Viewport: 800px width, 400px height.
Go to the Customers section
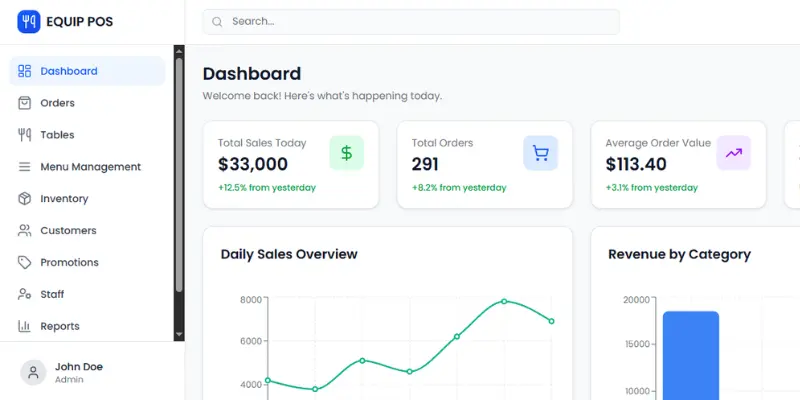(x=68, y=231)
